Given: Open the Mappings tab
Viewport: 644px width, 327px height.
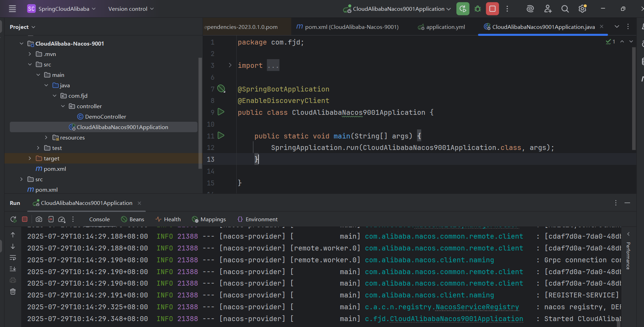Looking at the screenshot, I should pos(209,219).
